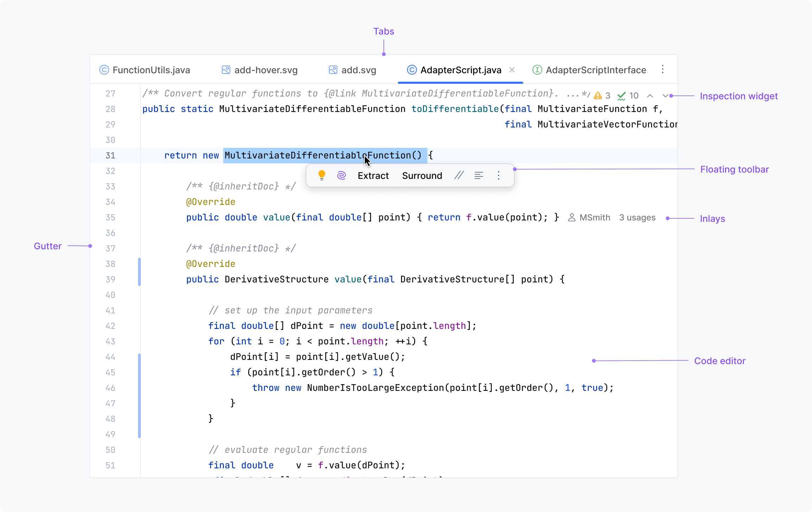Click the Surround button
Screen dimensions: 812x512
click(422, 176)
